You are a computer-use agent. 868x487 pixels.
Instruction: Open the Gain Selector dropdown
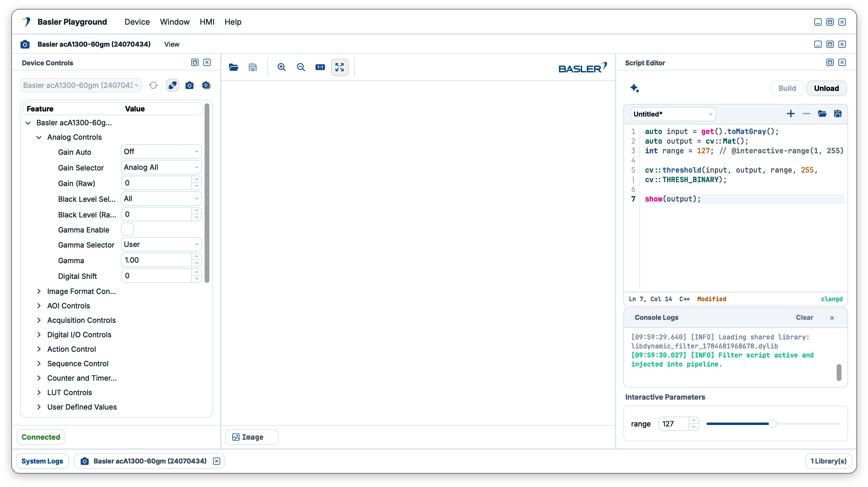point(161,167)
